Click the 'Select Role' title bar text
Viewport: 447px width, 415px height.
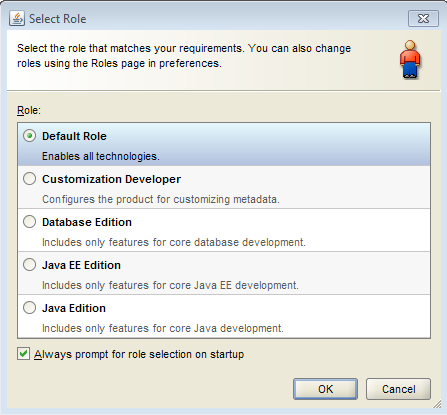[x=58, y=19]
